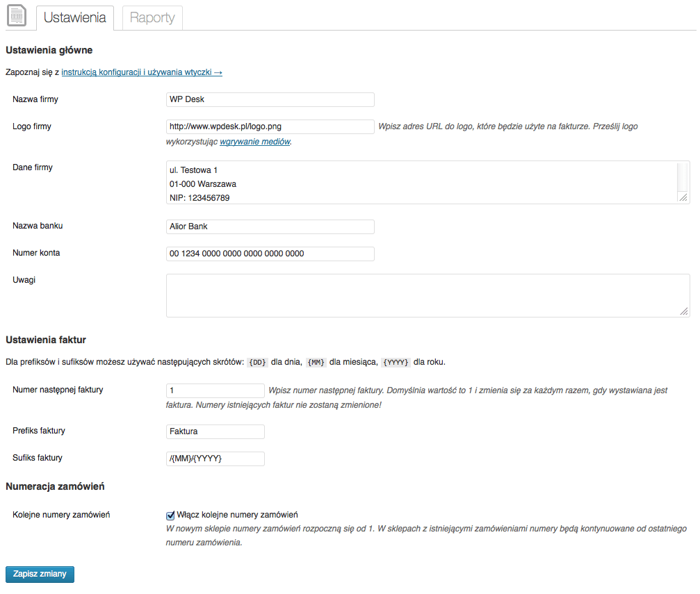
Task: Open the plugin configuration instructions link
Action: pyautogui.click(x=142, y=72)
